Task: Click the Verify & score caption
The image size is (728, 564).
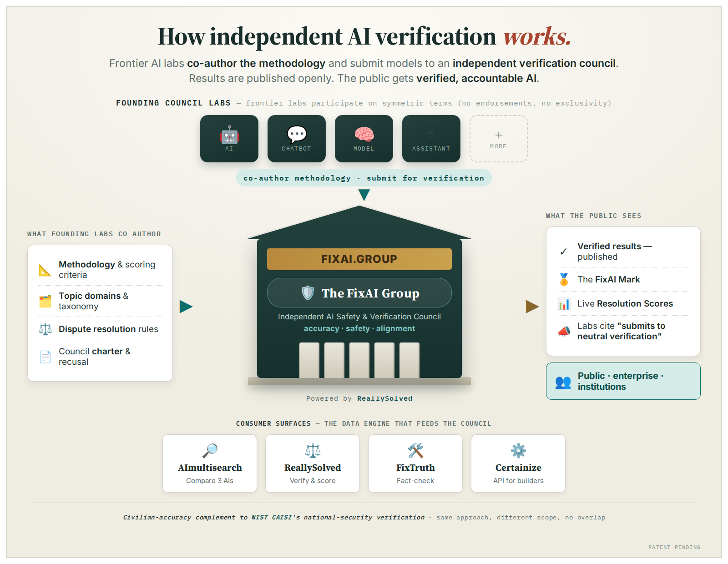Action: click(313, 481)
